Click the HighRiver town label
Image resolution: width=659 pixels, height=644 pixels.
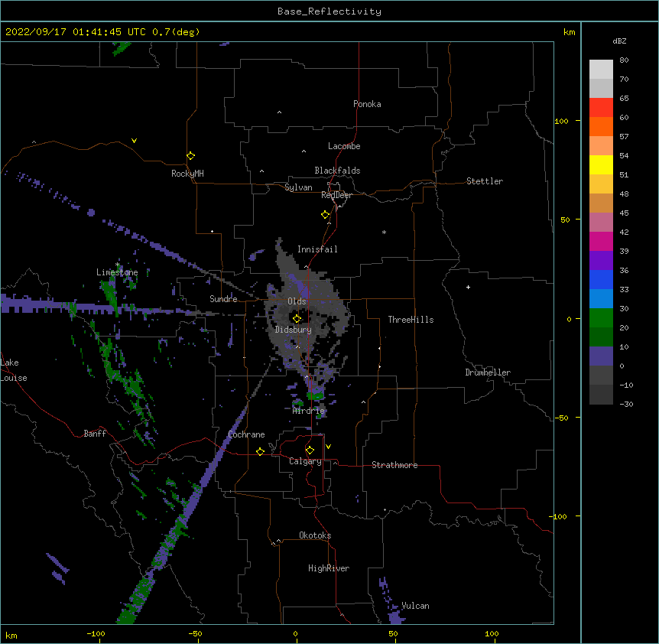click(329, 568)
